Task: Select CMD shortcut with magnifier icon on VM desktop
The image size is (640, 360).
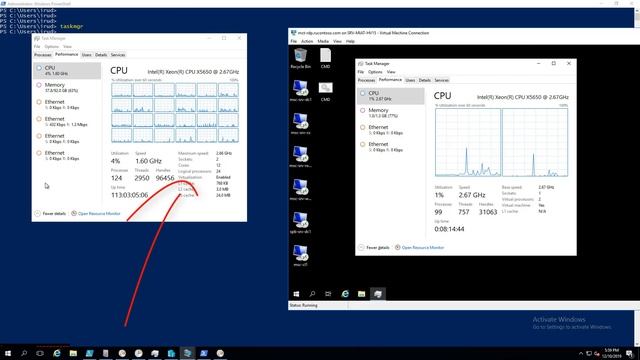Action: pyautogui.click(x=325, y=91)
